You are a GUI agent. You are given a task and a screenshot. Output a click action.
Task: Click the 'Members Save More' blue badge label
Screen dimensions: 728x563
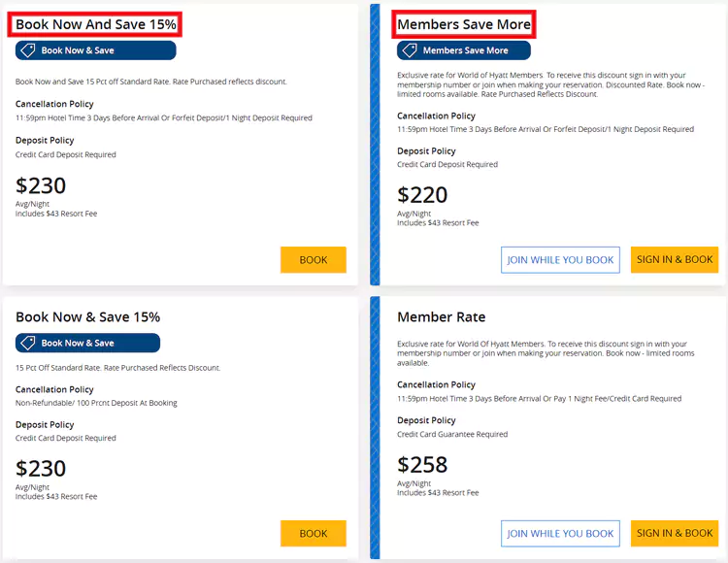click(465, 50)
